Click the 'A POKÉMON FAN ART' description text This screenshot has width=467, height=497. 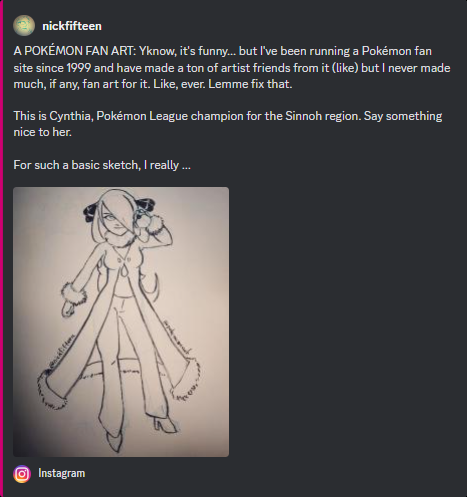point(232,67)
